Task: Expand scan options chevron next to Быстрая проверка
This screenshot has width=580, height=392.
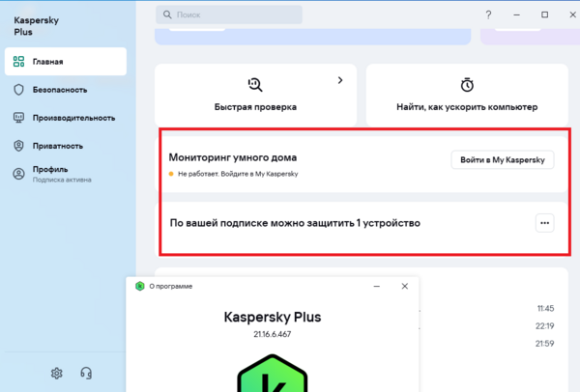Action: 340,80
